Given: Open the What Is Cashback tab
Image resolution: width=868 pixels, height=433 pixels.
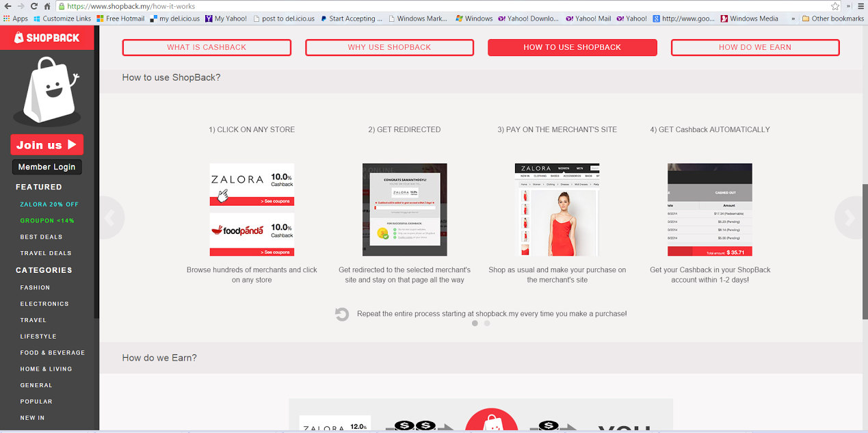Looking at the screenshot, I should pos(207,47).
